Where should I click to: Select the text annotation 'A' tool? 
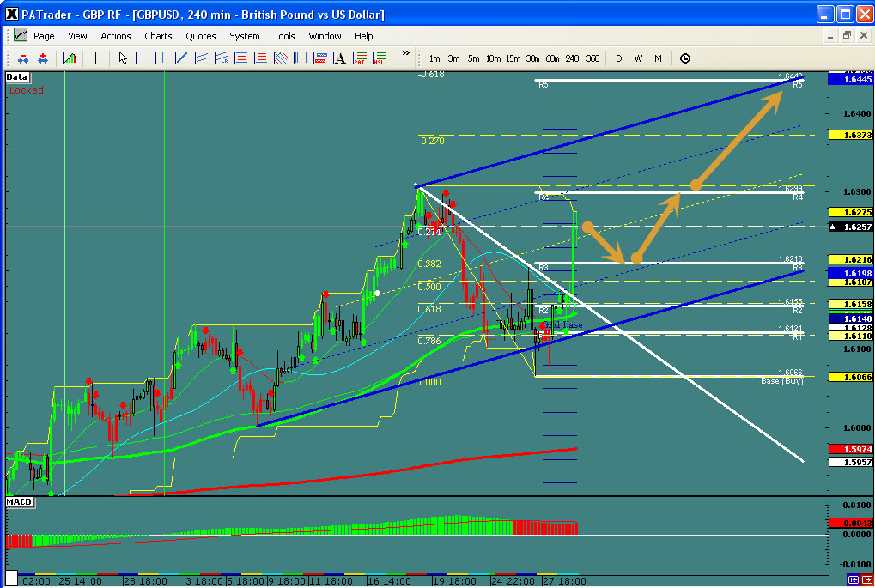(x=339, y=58)
